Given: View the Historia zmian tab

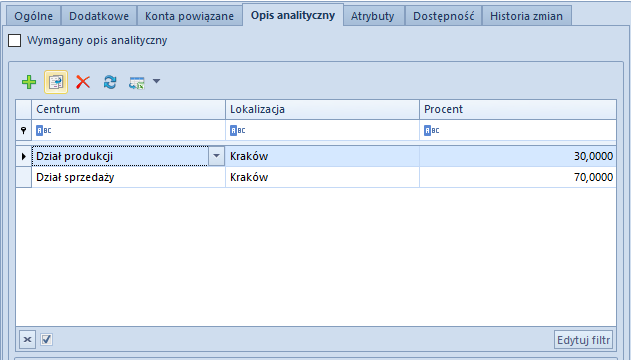Looking at the screenshot, I should [526, 16].
